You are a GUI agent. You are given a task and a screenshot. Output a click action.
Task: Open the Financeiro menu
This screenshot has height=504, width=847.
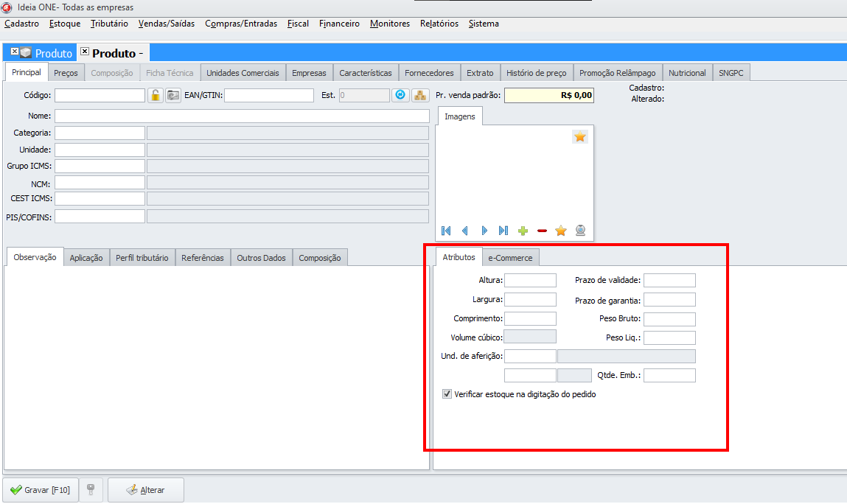point(339,24)
